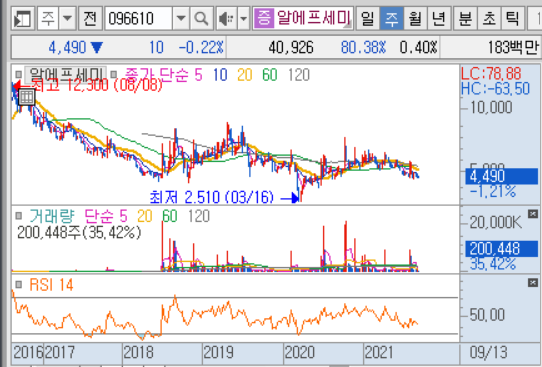Click the 20-period MA legend in price panel

point(245,75)
